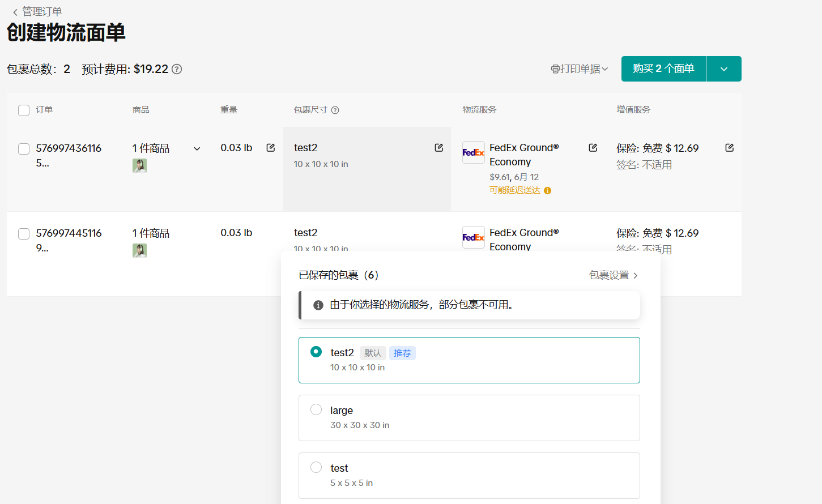Viewport: 822px width, 504px height.
Task: Select the test 5 x 5 x 5 package
Action: [x=316, y=467]
